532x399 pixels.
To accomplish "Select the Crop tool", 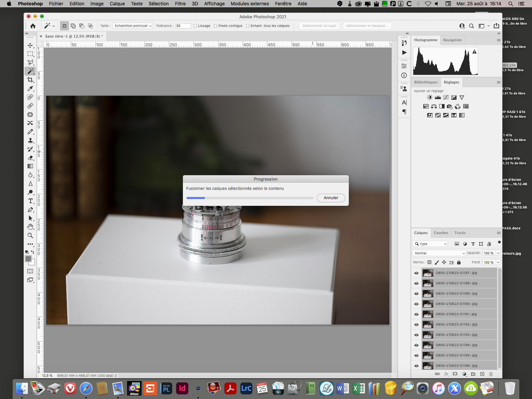I will [x=30, y=80].
